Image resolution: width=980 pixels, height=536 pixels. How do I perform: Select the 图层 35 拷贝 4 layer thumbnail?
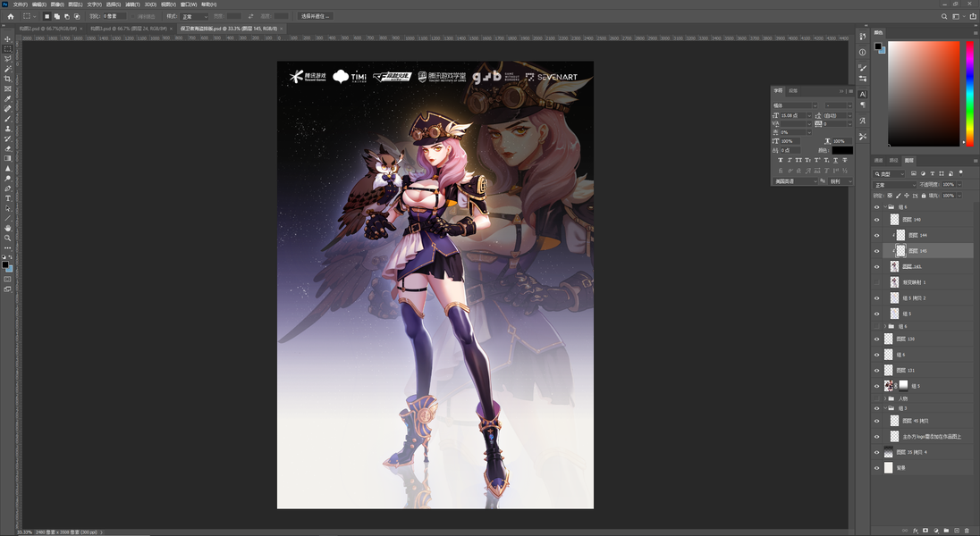pyautogui.click(x=889, y=452)
